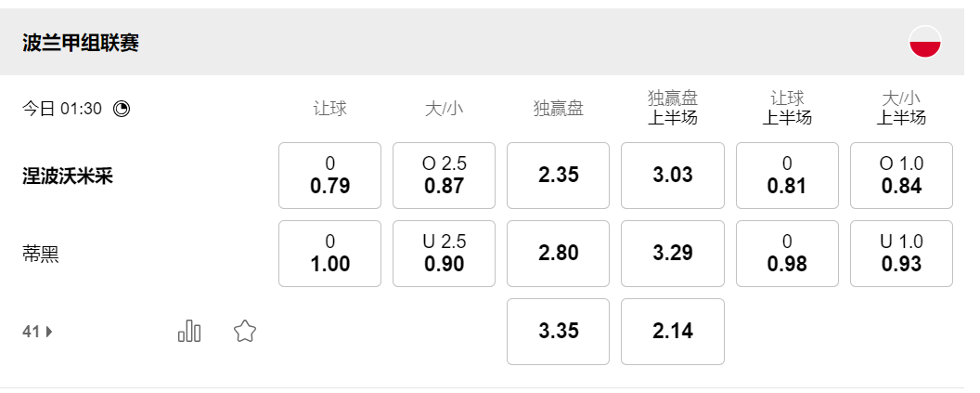Select the full-time draw odds 3.35
This screenshot has height=393, width=980.
pos(559,332)
